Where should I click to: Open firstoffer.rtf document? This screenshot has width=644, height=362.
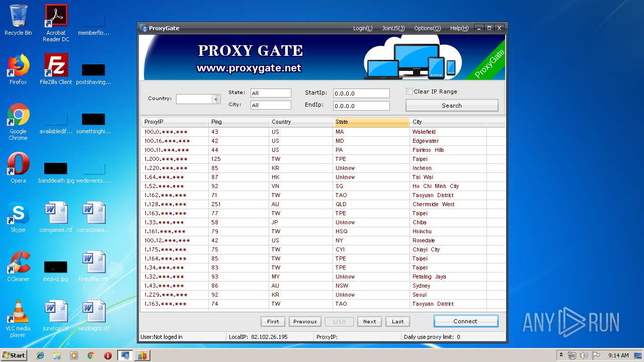pos(94,266)
